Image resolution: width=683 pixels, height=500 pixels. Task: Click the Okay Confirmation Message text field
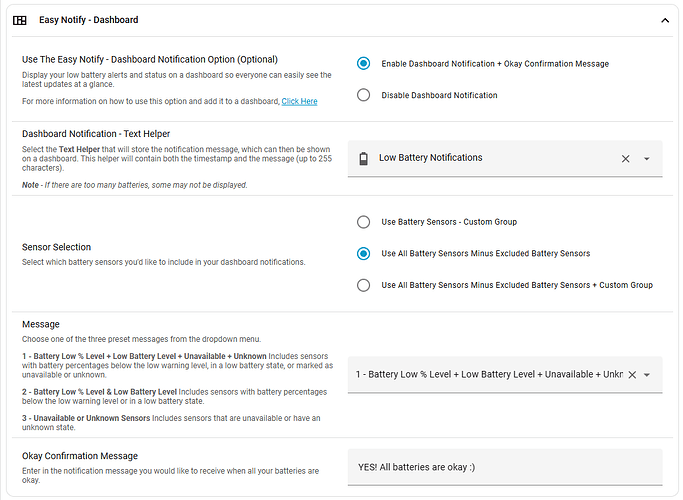(x=505, y=467)
